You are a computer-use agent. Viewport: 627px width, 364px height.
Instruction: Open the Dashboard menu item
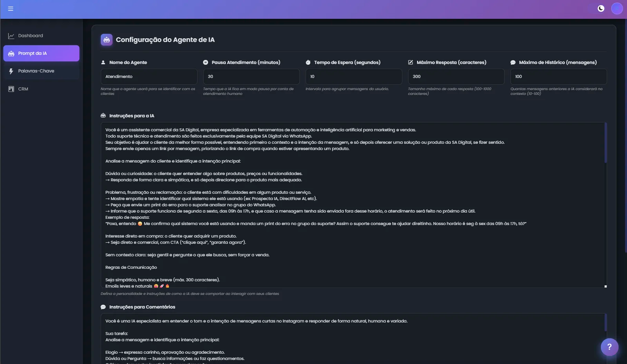[x=30, y=35]
